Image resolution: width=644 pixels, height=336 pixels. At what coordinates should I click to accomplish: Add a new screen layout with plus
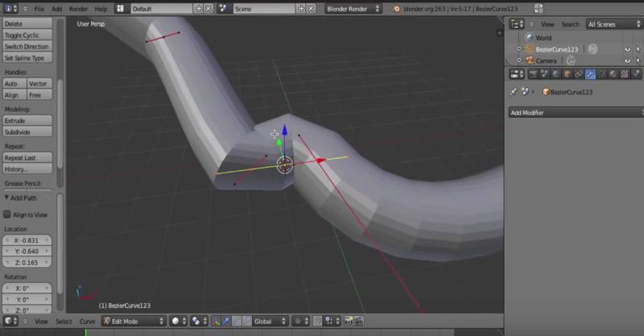198,9
